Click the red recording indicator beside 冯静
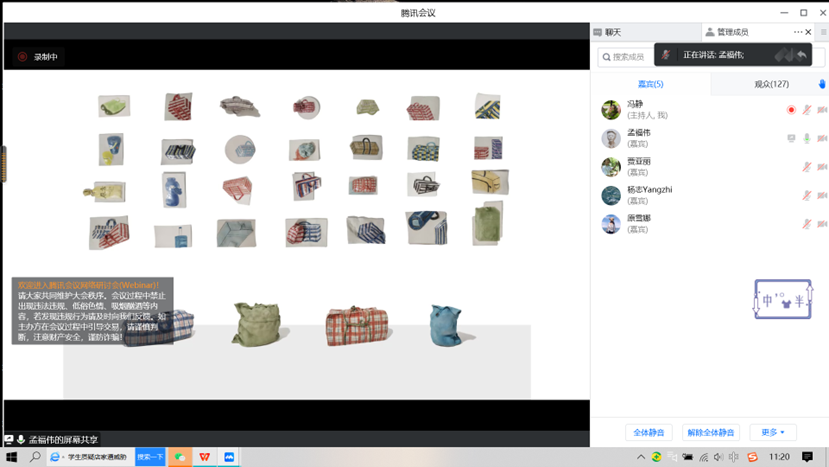The height and width of the screenshot is (467, 829). click(791, 110)
